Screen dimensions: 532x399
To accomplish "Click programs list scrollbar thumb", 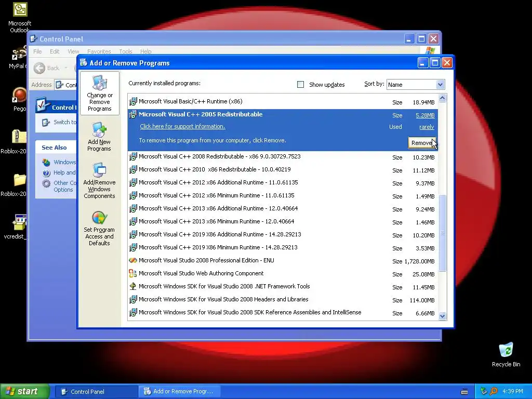I will pyautogui.click(x=442, y=233).
